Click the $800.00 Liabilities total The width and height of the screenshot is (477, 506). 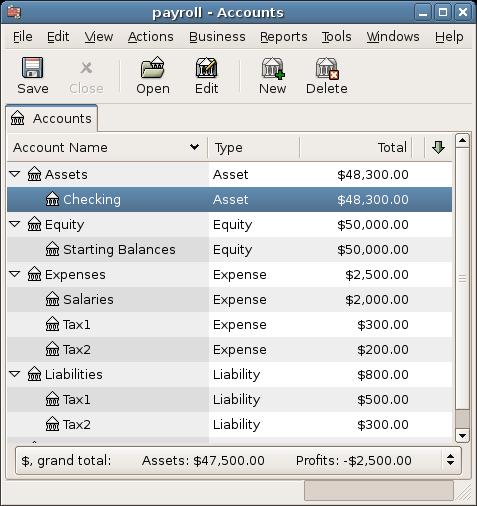point(383,374)
